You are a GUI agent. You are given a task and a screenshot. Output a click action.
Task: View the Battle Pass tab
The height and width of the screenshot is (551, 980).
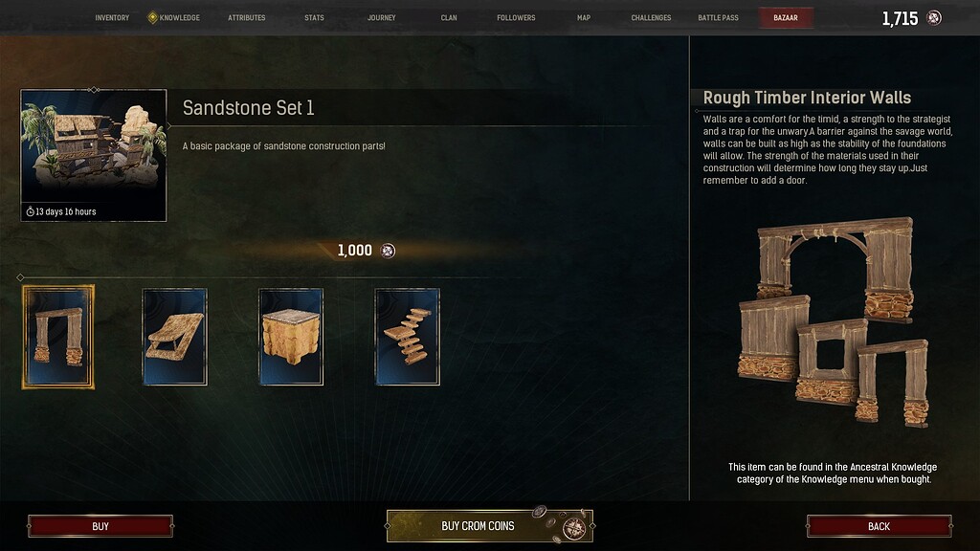718,17
